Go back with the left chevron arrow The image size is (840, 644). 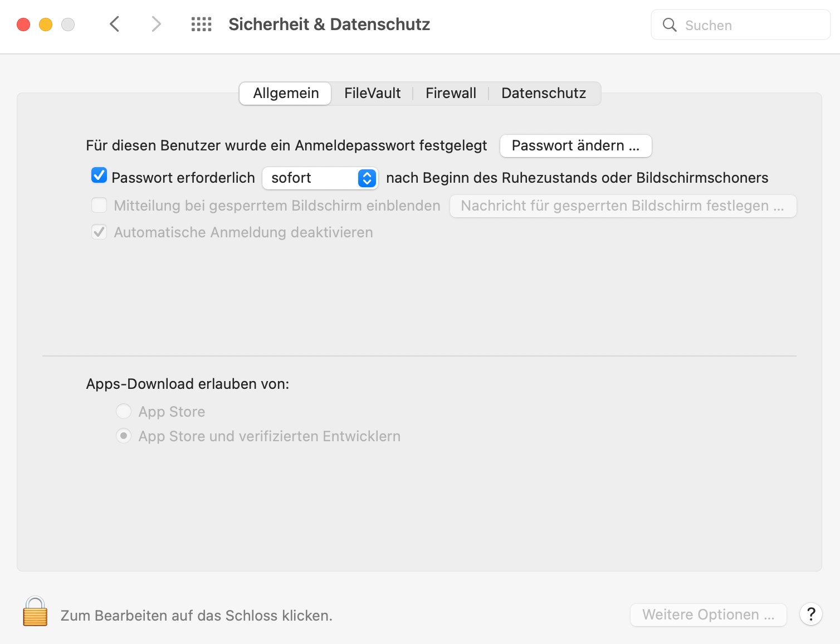115,24
